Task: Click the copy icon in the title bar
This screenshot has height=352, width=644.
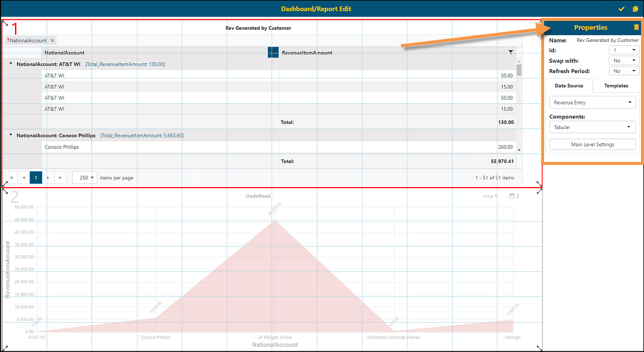Action: point(636,9)
